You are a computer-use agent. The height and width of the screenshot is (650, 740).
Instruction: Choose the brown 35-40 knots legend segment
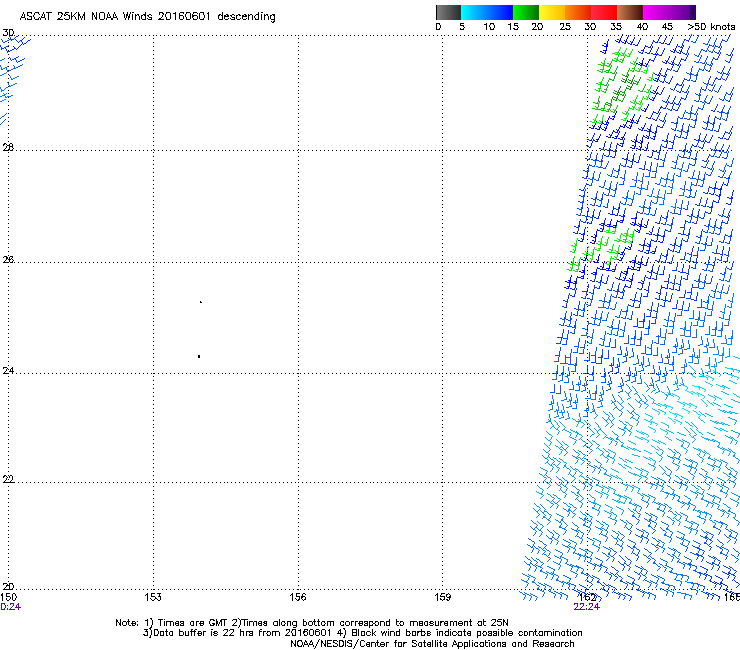[630, 12]
